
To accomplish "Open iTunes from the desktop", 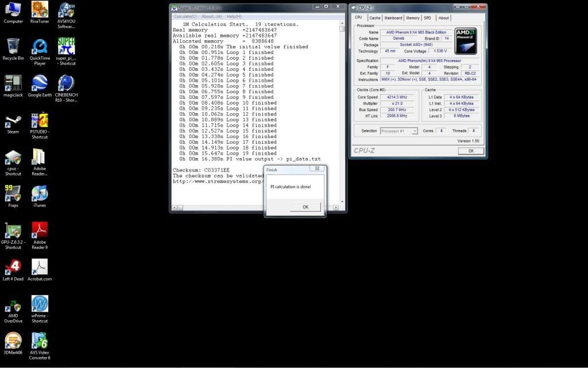I will [x=40, y=197].
